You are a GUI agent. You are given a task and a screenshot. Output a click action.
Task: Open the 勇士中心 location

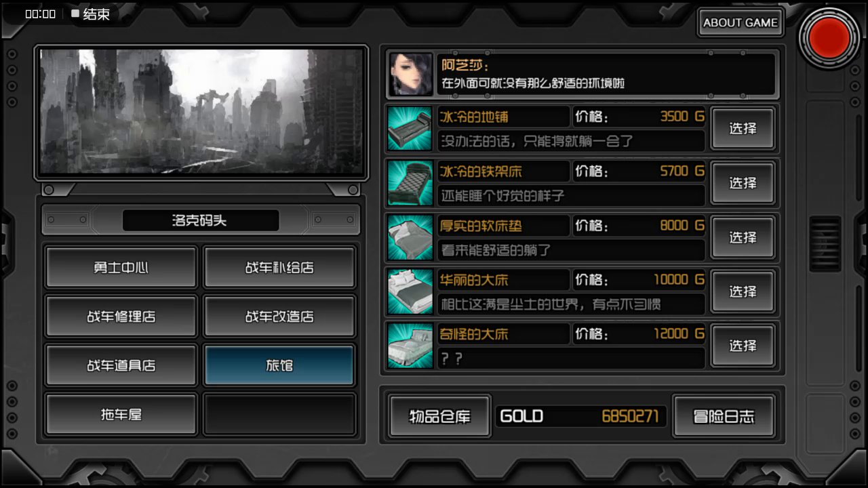121,268
